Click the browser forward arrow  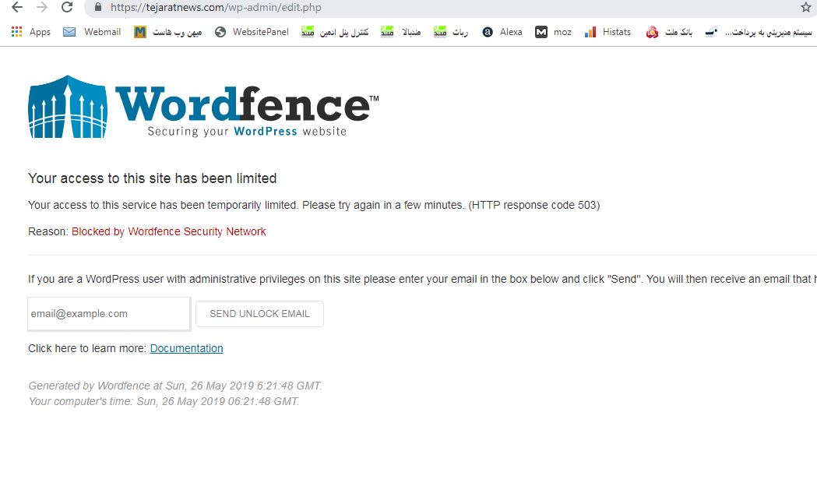point(42,7)
